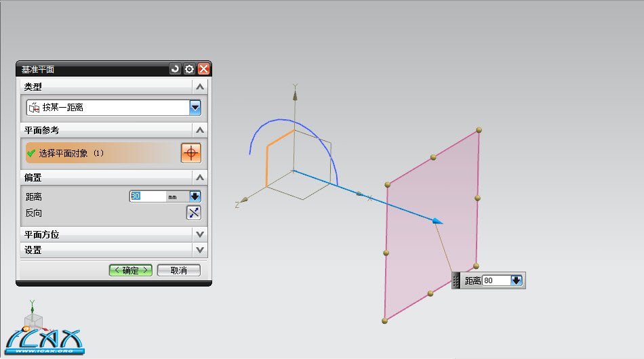Reset the 基准平面 dialog
This screenshot has height=359, width=644.
pyautogui.click(x=175, y=69)
